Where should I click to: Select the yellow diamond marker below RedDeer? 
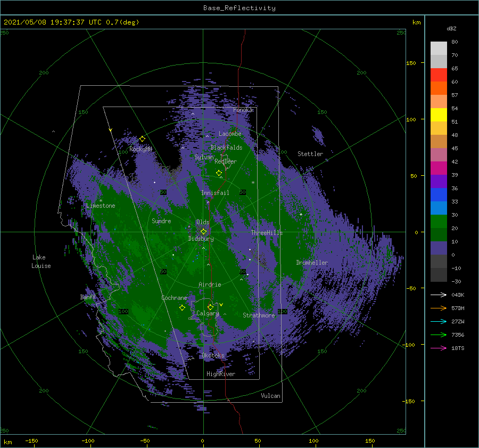click(219, 173)
